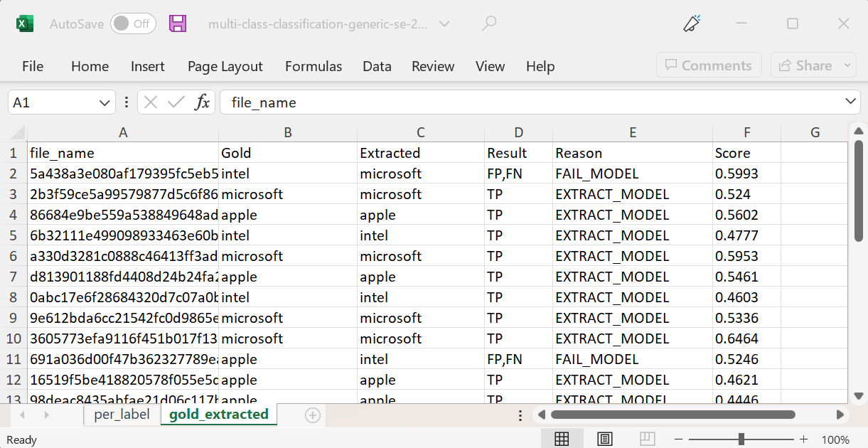Switch to Normal view icon

click(x=562, y=439)
